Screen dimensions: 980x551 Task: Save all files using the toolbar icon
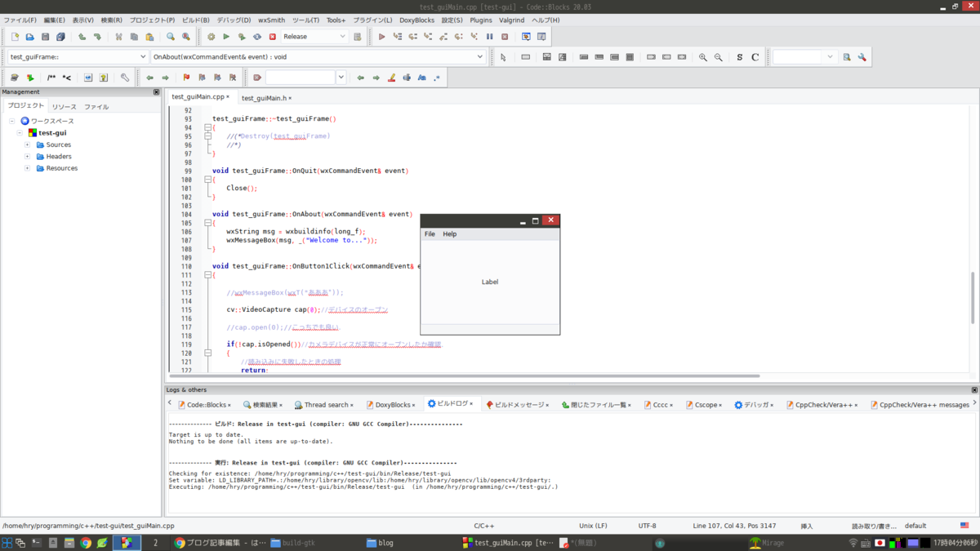point(61,37)
